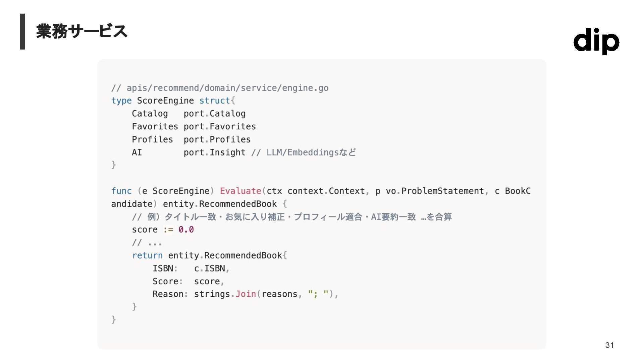Click the 0.0 score literal

click(186, 230)
